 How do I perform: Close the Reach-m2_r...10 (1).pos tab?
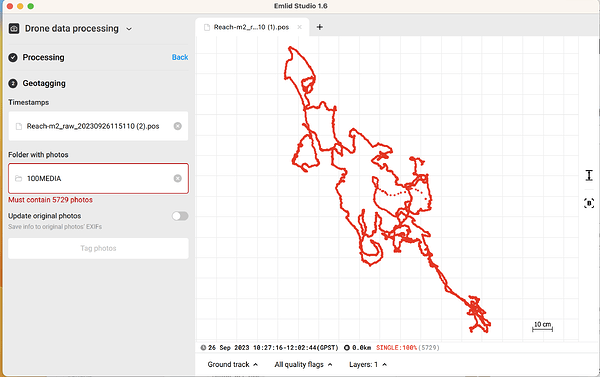coord(300,27)
